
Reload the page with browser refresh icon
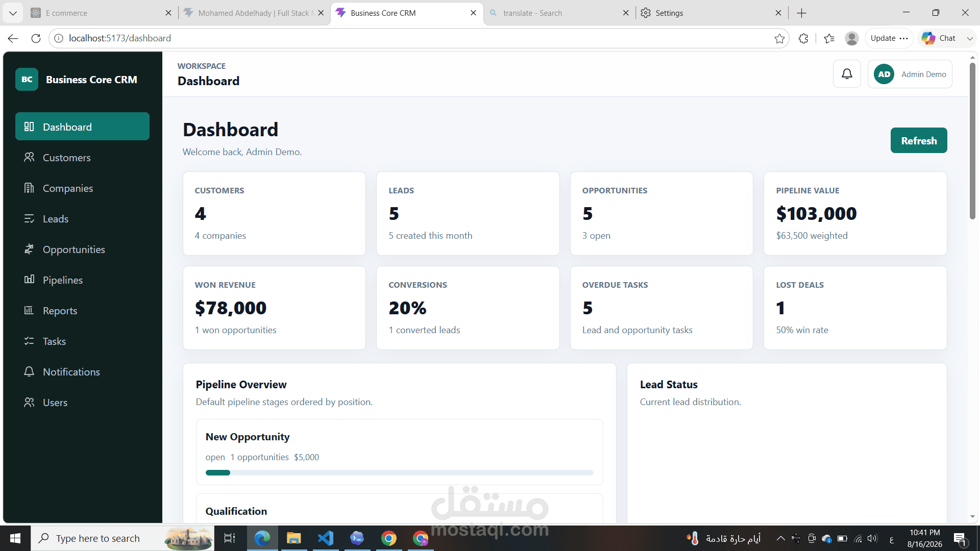[36, 38]
